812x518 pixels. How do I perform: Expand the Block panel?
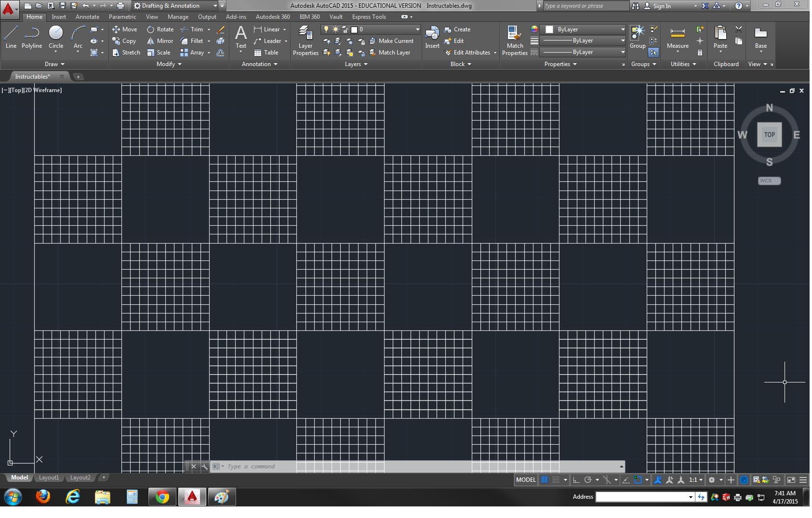461,64
